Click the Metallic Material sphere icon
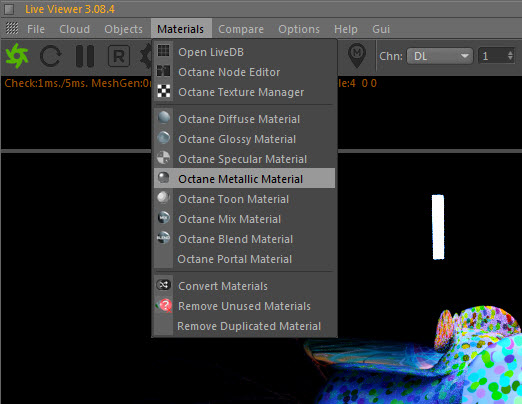This screenshot has height=404, width=522. [163, 178]
